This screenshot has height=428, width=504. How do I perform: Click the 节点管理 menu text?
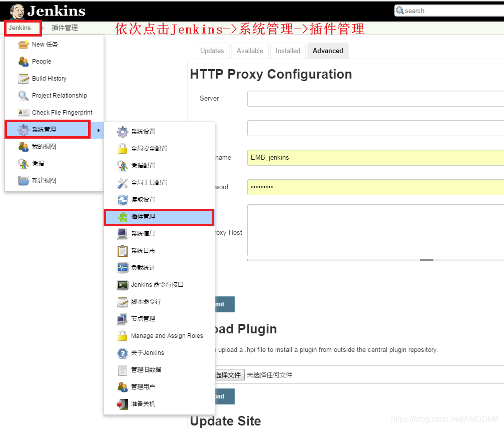[143, 319]
